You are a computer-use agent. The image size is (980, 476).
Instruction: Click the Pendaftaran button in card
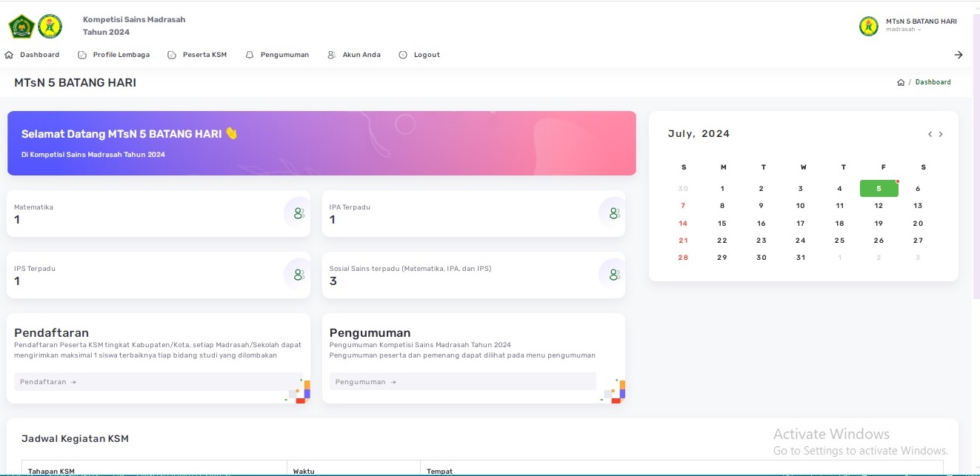(x=158, y=382)
